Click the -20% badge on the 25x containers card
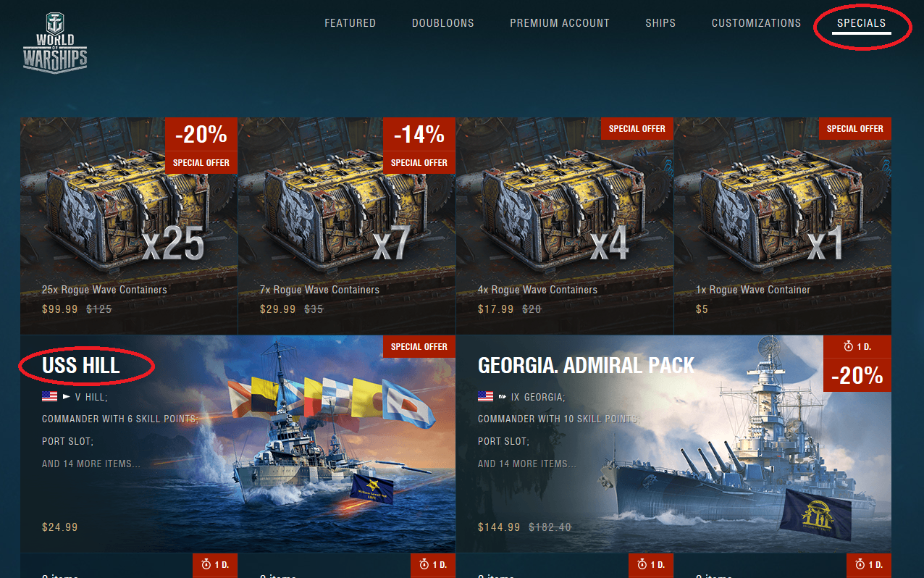This screenshot has width=924, height=578. click(x=201, y=135)
